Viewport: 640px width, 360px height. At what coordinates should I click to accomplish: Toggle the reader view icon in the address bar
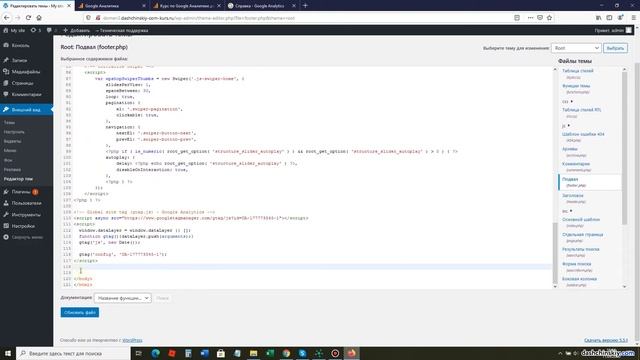[517, 18]
